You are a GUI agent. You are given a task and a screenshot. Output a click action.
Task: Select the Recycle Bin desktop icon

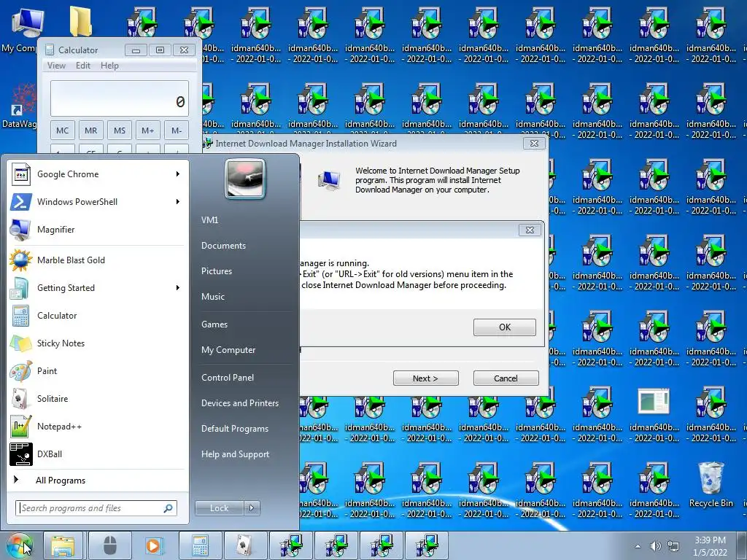coord(711,485)
